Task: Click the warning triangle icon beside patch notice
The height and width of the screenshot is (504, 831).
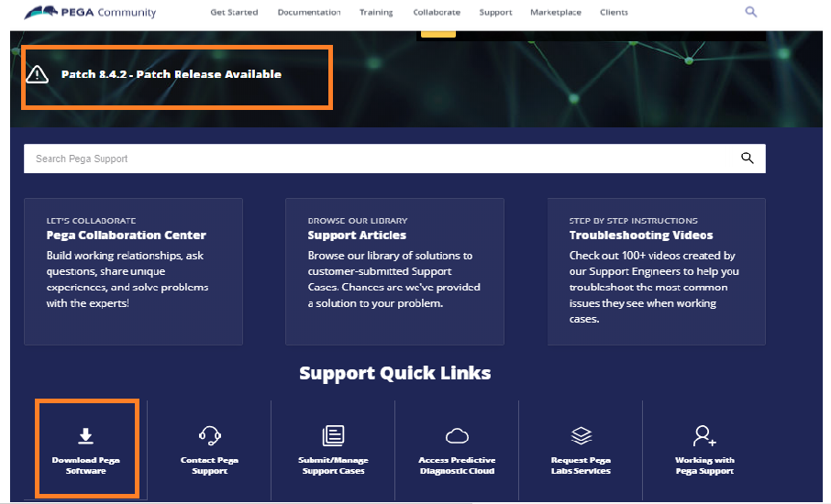Action: [x=37, y=74]
